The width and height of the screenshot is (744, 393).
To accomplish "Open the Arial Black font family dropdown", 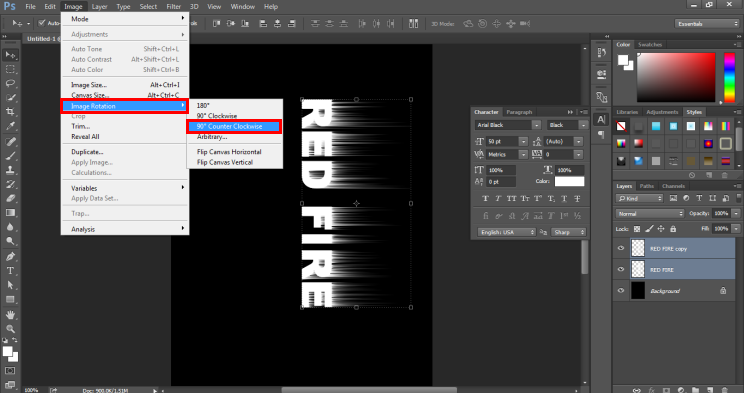I will pos(536,125).
